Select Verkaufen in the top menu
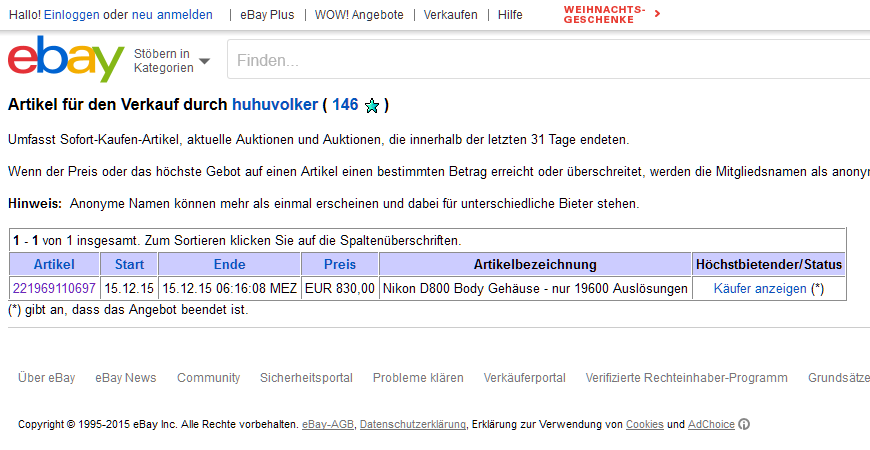Image resolution: width=870 pixels, height=450 pixels. point(450,15)
